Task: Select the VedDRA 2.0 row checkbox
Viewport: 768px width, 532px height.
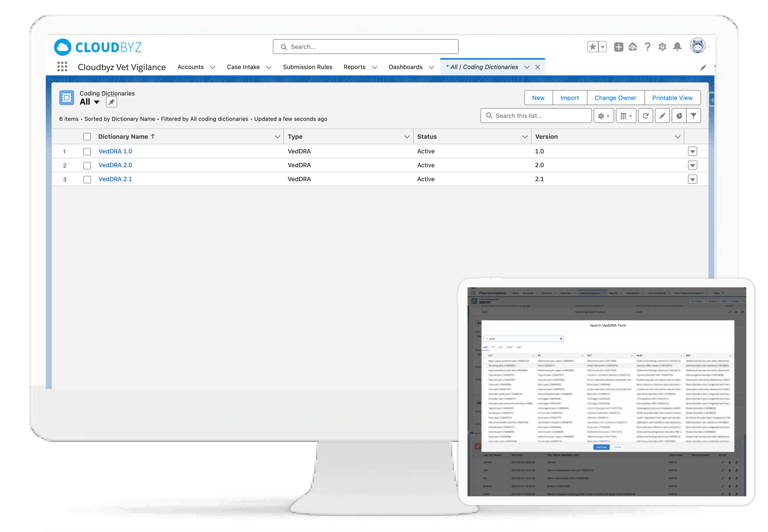Action: tap(87, 165)
